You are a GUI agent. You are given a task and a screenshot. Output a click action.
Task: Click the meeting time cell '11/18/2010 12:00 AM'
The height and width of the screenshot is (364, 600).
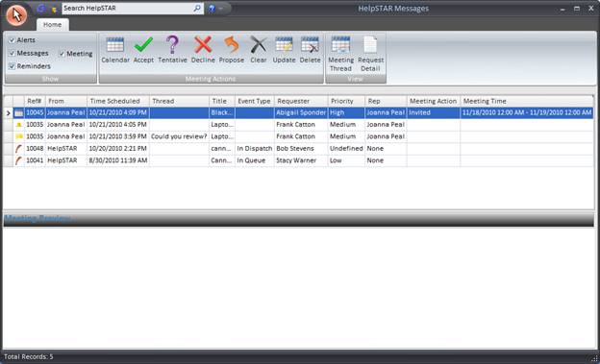527,112
